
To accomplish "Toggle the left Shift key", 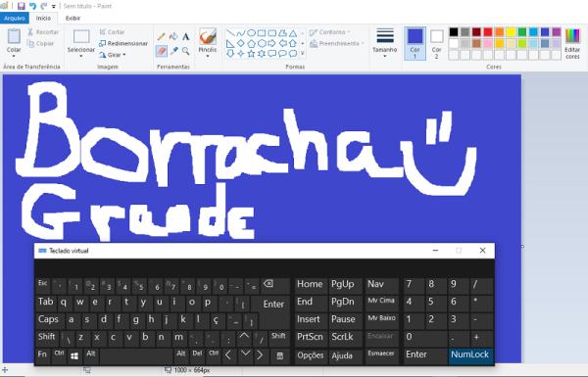I will pos(46,337).
